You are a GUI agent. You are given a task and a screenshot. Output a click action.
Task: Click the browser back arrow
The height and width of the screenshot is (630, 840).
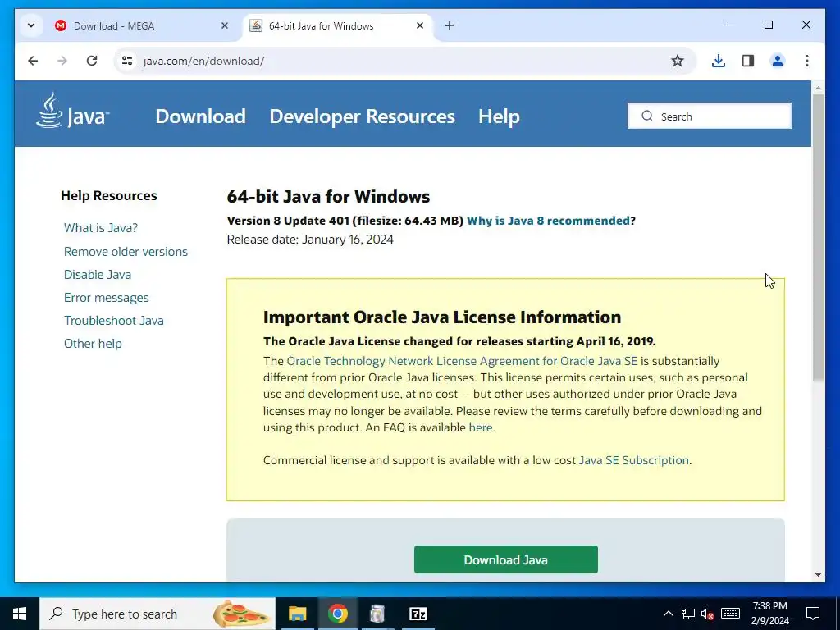(33, 61)
